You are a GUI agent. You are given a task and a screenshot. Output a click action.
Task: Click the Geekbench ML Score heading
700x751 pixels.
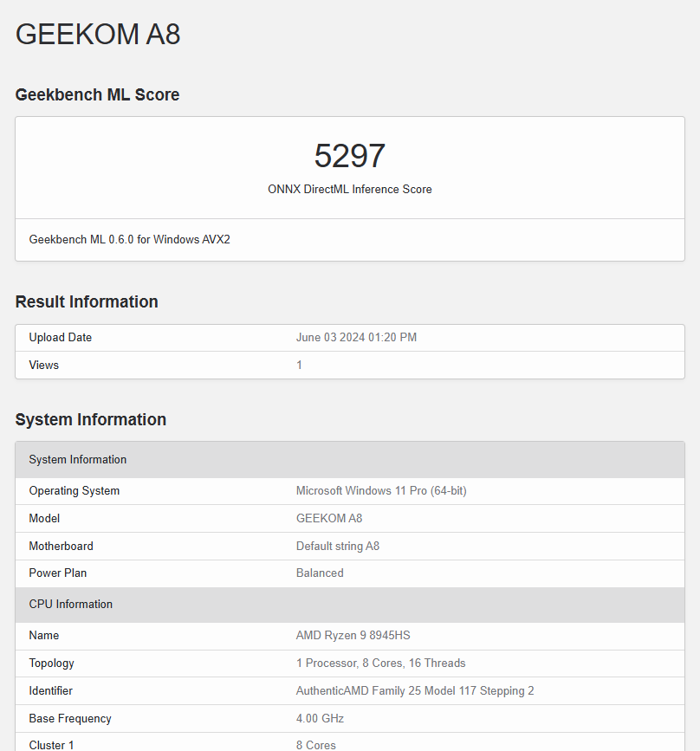point(97,94)
